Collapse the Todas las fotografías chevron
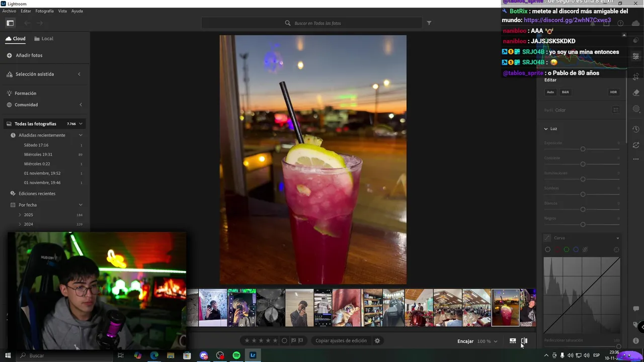 click(80, 124)
